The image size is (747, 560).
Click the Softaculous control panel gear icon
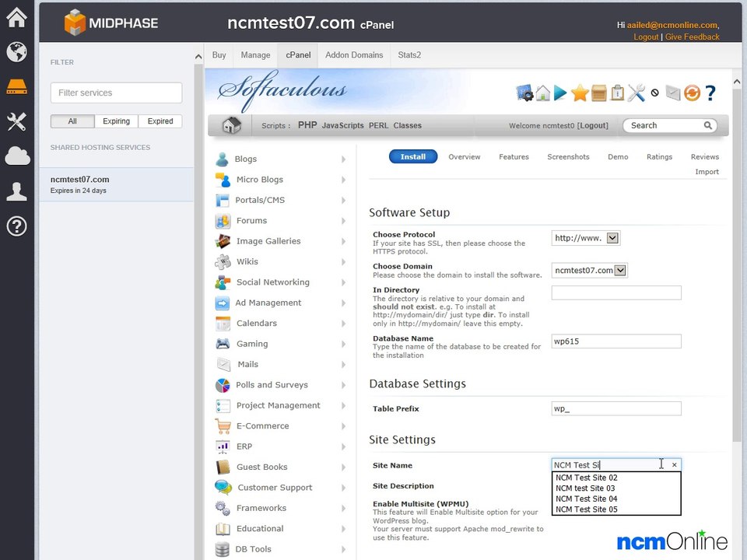tap(524, 93)
